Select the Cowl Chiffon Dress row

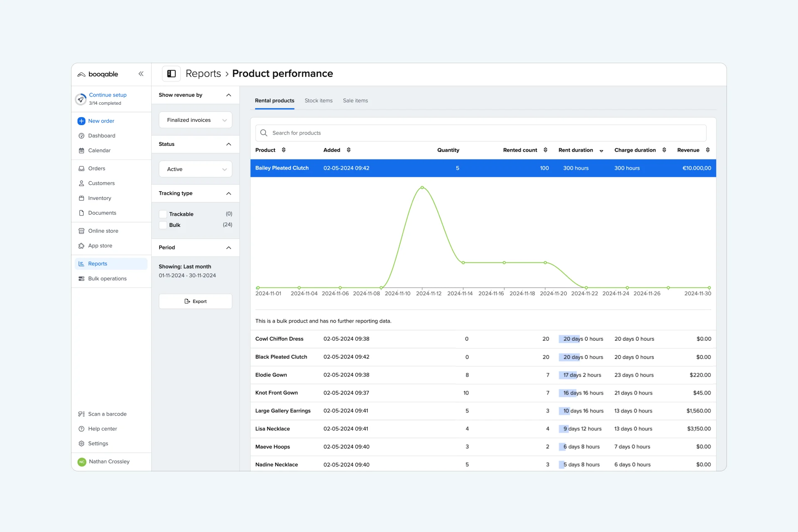click(483, 339)
